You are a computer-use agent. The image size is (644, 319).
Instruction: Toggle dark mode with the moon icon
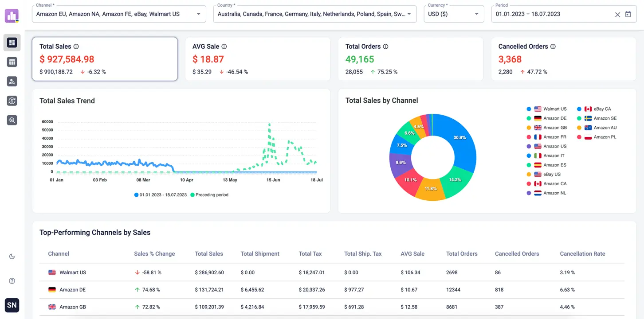pos(12,257)
